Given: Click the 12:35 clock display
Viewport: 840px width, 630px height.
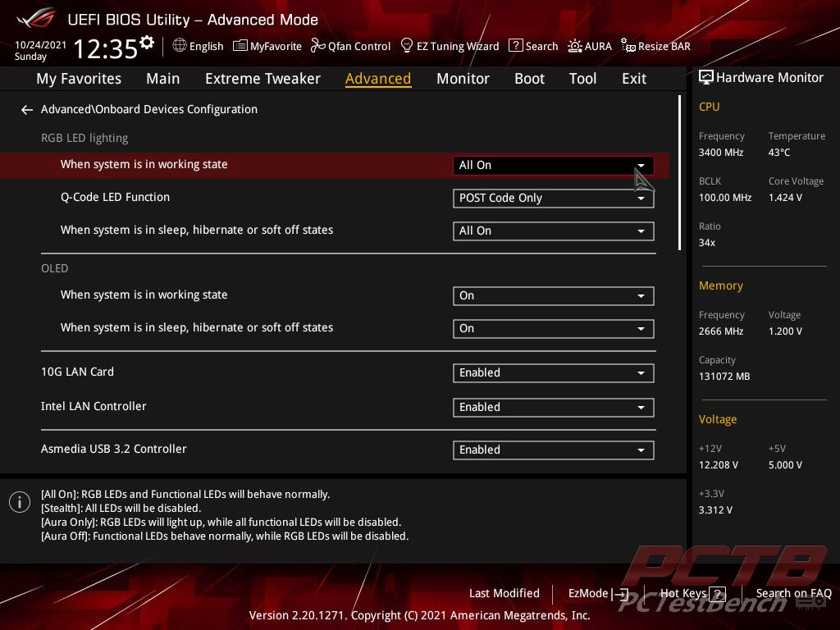Looking at the screenshot, I should click(x=106, y=48).
